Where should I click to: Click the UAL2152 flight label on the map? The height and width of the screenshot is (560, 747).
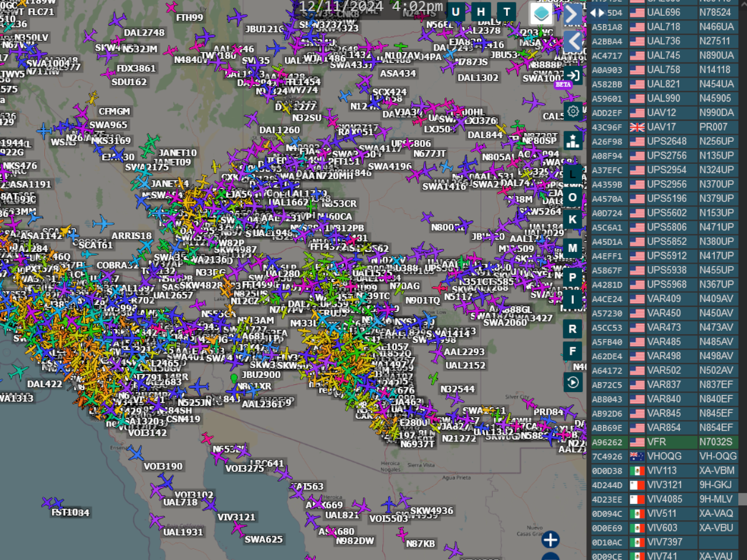click(x=465, y=365)
